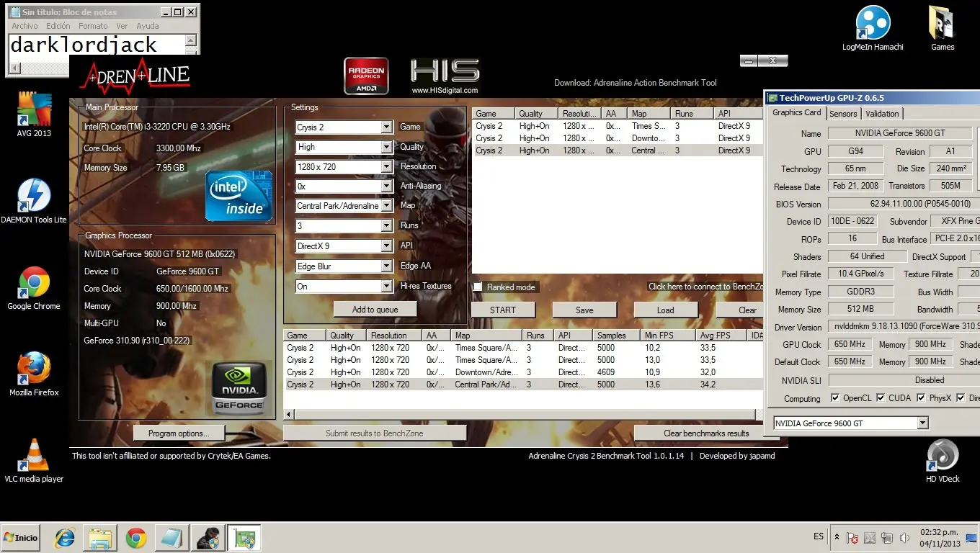Toggle OpenCL checkbox in GPU-Z
This screenshot has height=553, width=980.
[835, 397]
